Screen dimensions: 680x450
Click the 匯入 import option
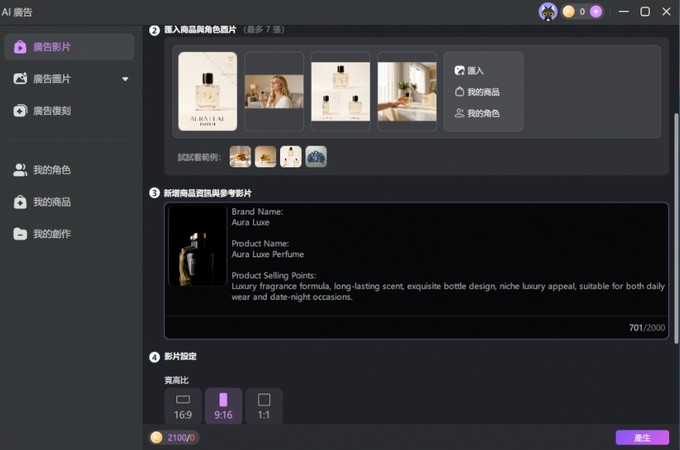(x=469, y=71)
